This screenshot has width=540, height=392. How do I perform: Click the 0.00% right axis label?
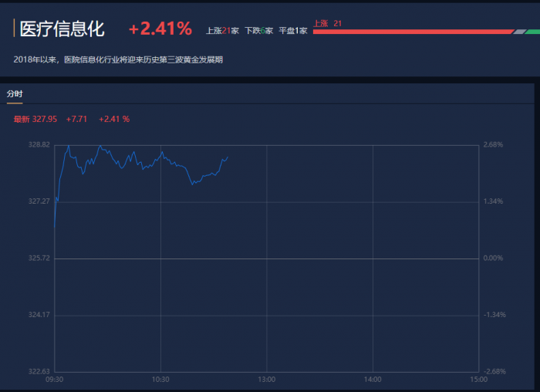(x=493, y=258)
